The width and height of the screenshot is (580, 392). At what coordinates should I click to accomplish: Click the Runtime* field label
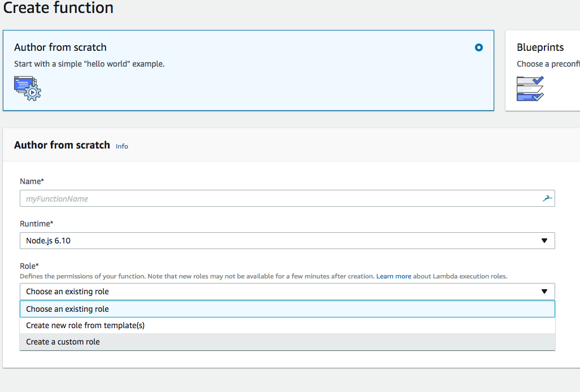[x=37, y=224]
